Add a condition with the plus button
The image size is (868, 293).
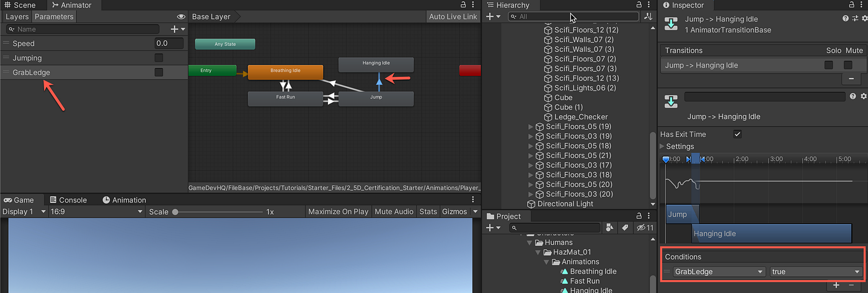point(836,285)
